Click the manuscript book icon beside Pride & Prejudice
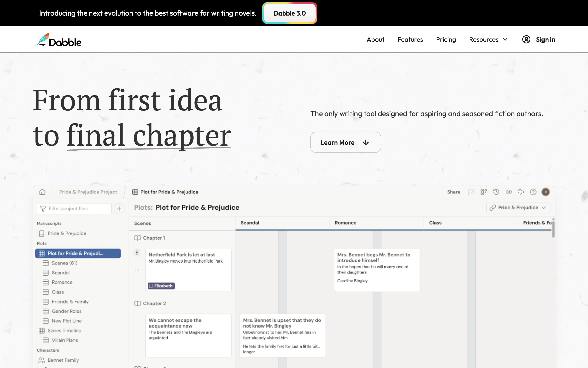 pyautogui.click(x=42, y=233)
